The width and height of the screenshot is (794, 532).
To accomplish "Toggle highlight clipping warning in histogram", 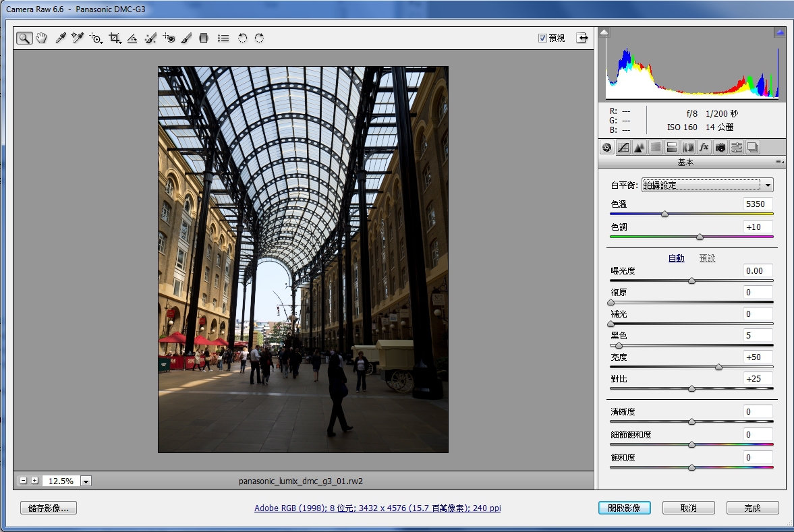I will 779,32.
